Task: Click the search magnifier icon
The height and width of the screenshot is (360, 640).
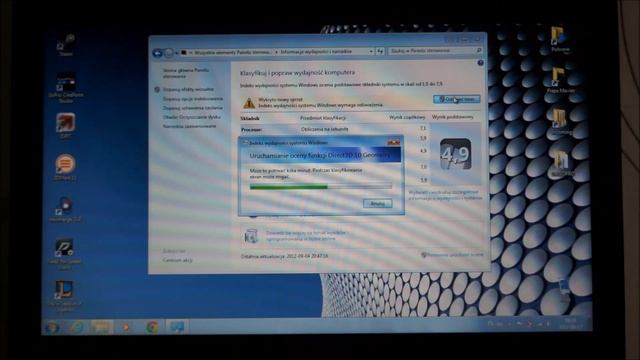Action: click(x=479, y=51)
